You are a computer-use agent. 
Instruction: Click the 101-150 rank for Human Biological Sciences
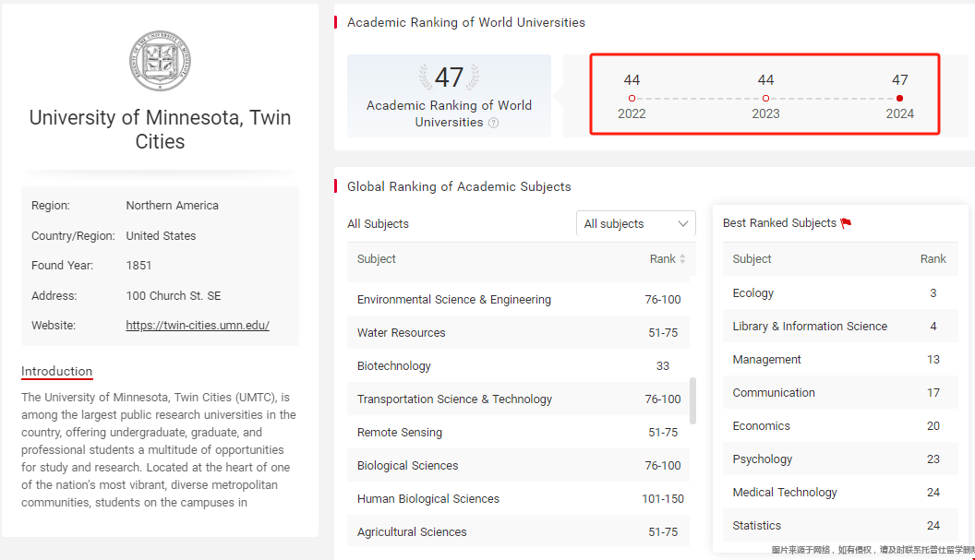point(663,499)
